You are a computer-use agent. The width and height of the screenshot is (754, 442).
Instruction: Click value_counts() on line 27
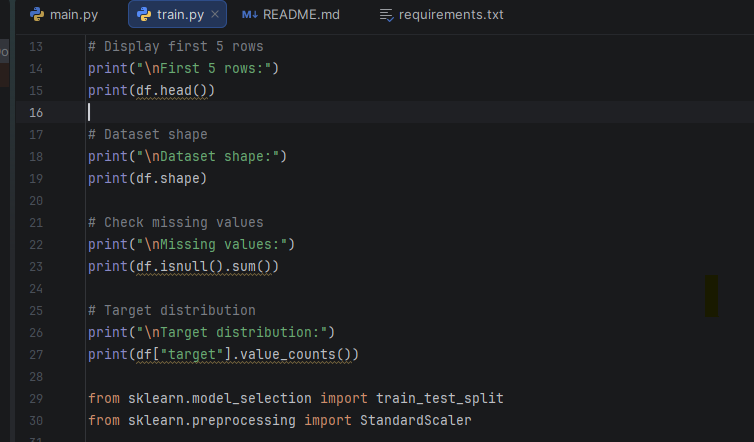(x=295, y=354)
